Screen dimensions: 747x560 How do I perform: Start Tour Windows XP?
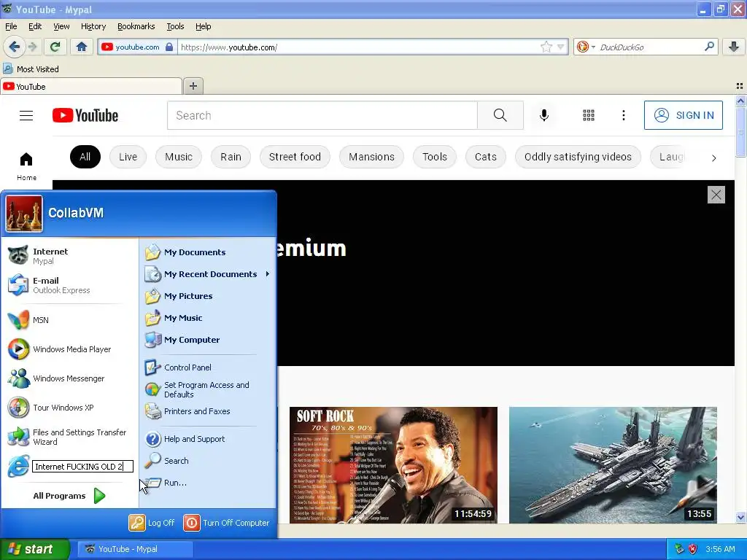click(x=70, y=408)
